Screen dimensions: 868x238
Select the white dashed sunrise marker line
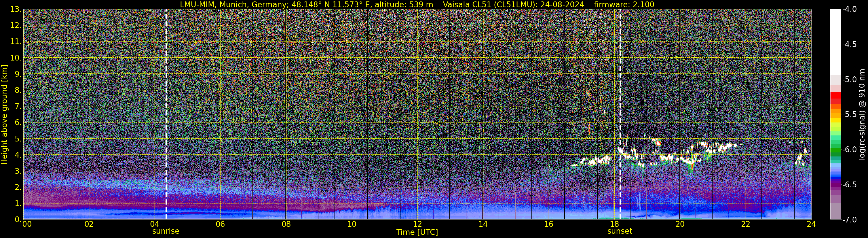click(166, 114)
